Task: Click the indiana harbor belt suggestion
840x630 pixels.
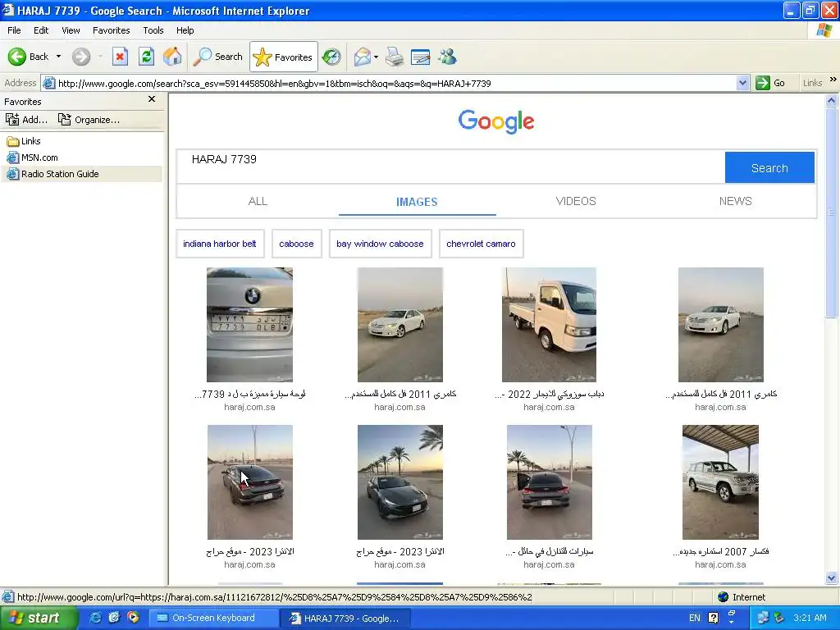Action: point(220,244)
